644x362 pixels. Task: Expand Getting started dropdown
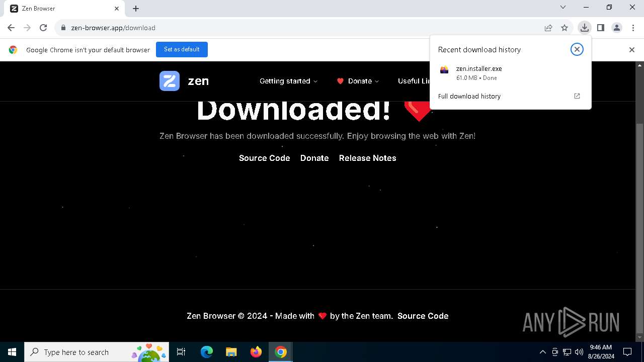[288, 81]
